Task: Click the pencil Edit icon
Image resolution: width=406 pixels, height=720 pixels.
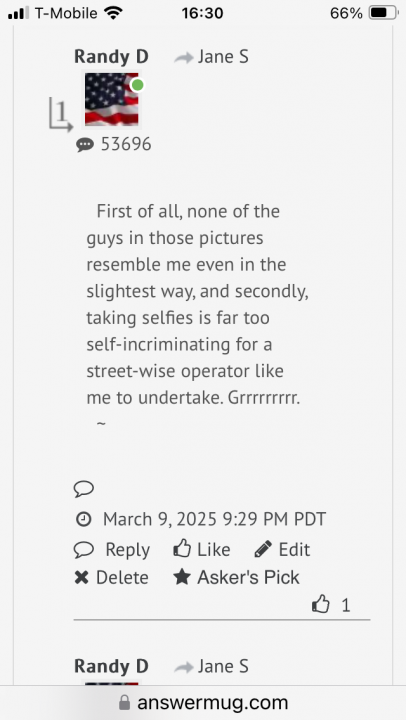Action: coord(263,549)
